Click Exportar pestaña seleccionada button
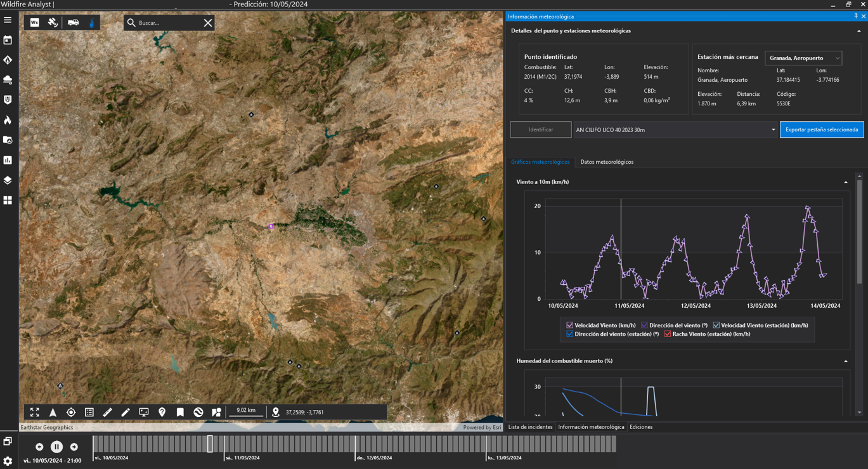868x469 pixels. (x=821, y=129)
